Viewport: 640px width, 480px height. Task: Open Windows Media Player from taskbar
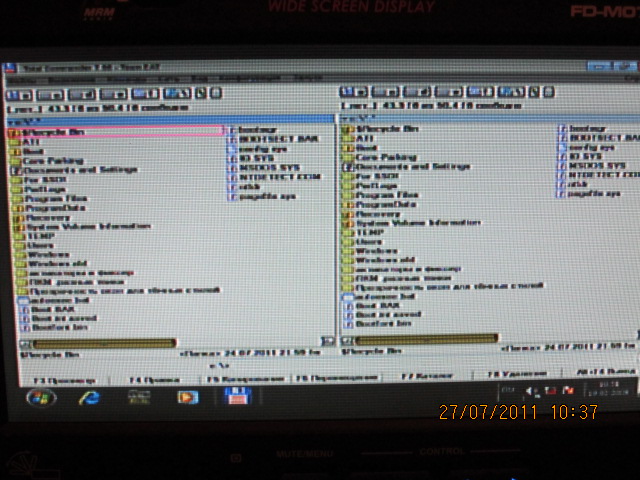click(x=187, y=397)
